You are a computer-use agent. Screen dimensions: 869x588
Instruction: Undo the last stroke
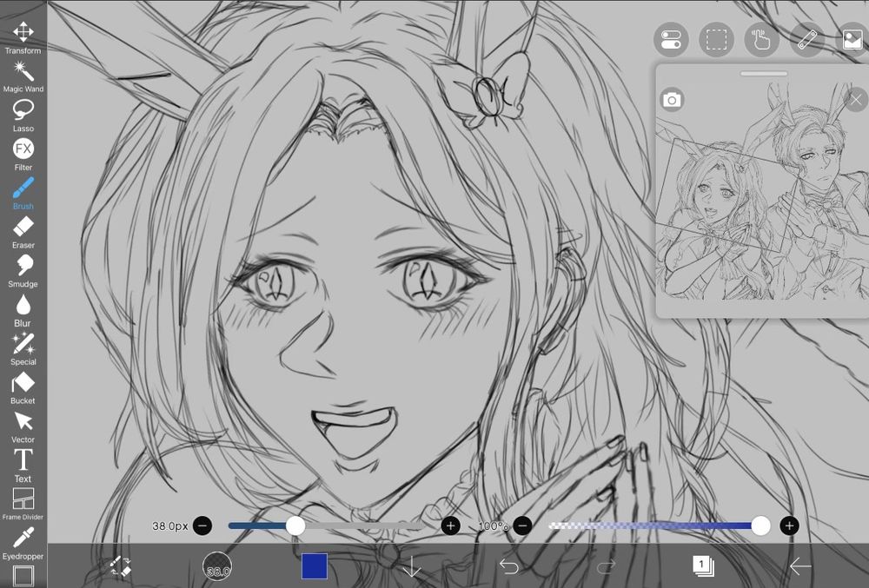coord(508,566)
